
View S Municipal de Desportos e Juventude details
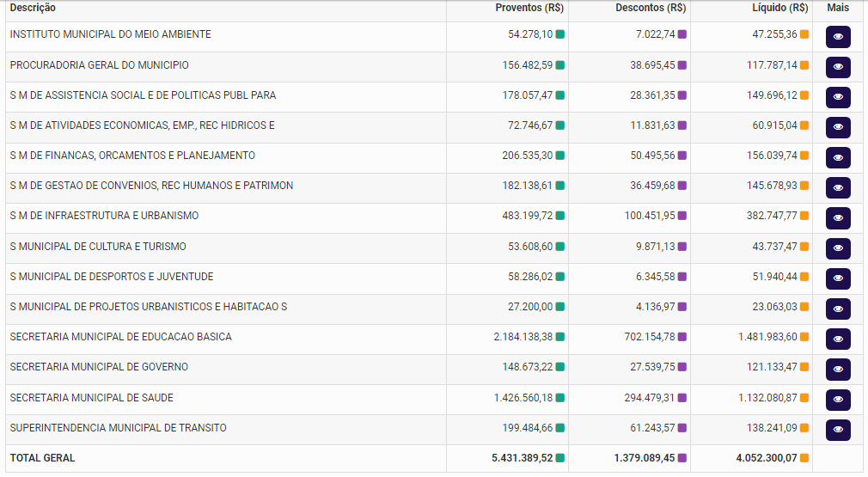coord(838,278)
